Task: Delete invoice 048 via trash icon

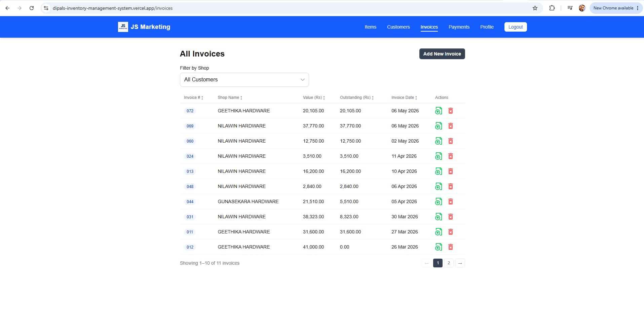Action: click(451, 186)
